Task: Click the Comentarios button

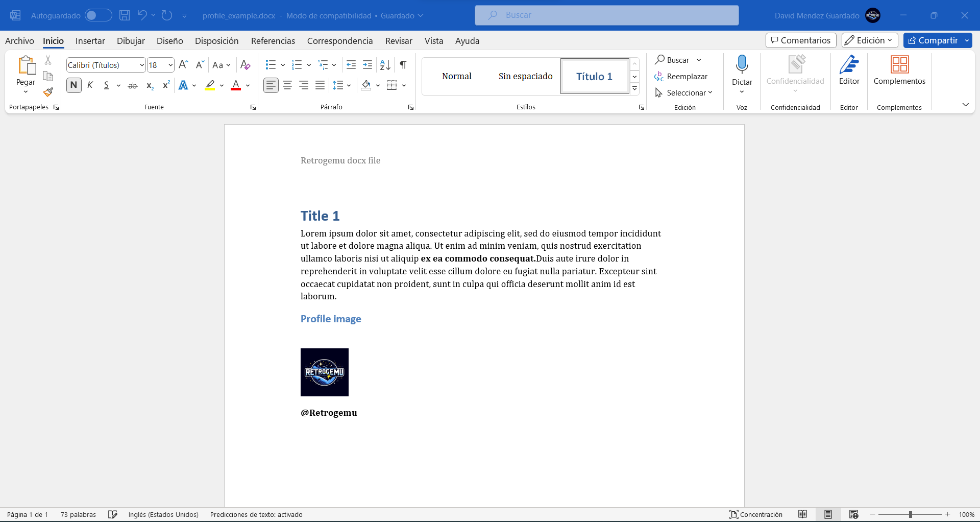Action: pyautogui.click(x=801, y=40)
